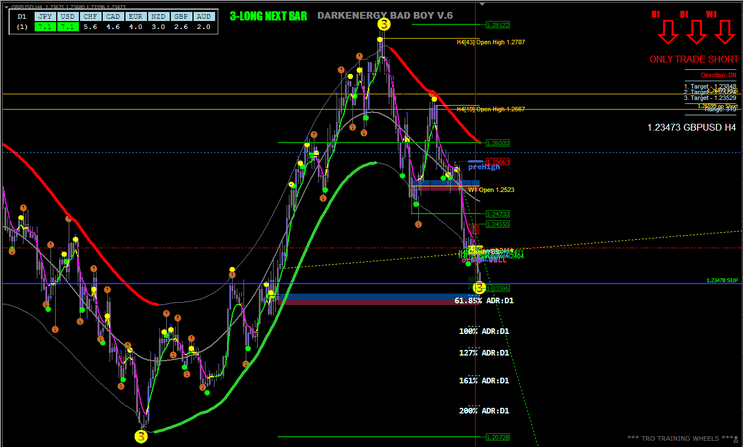Select the JPY currency strength cell
The height and width of the screenshot is (447, 743).
point(46,28)
